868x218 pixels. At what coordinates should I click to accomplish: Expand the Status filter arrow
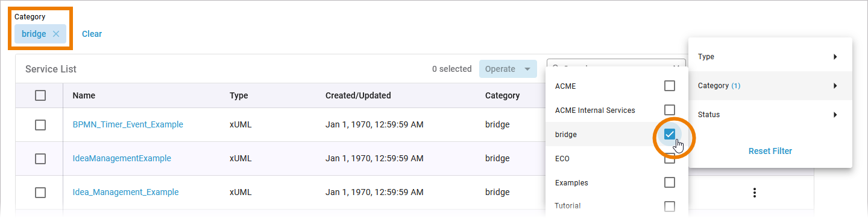[835, 115]
